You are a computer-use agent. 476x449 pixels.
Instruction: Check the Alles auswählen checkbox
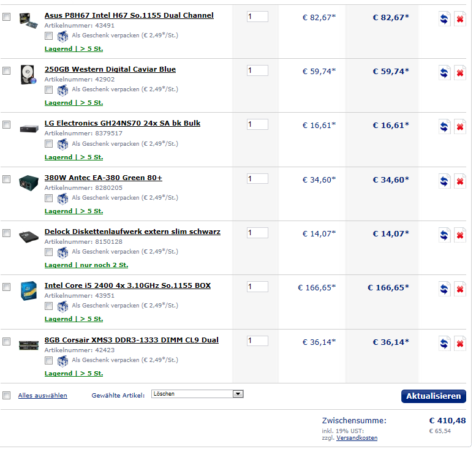coord(6,395)
